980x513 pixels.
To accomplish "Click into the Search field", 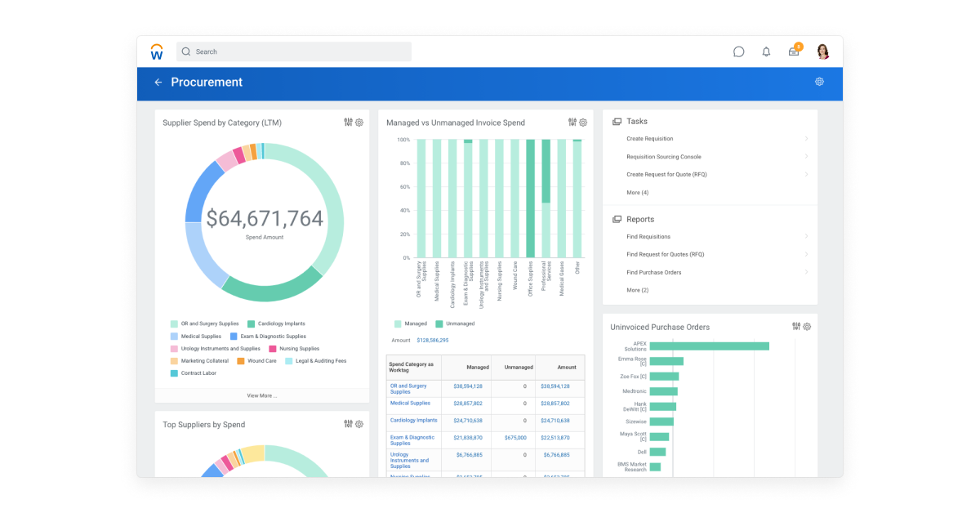I will pyautogui.click(x=294, y=51).
